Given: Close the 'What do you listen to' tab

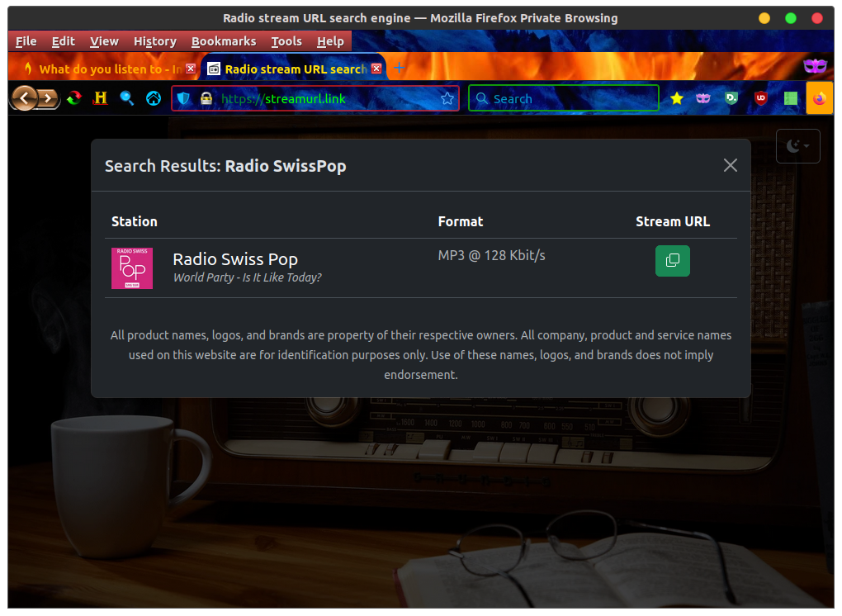Looking at the screenshot, I should [191, 69].
